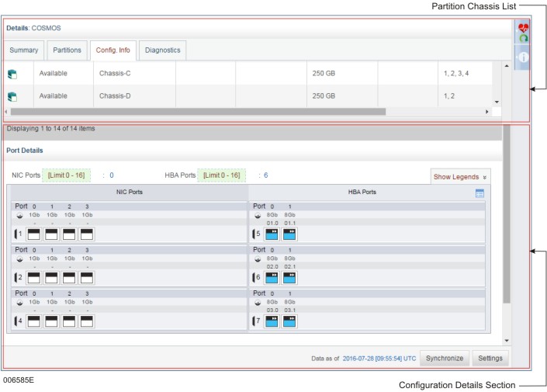
Task: Click the Chassis-D status icon
Action: pos(12,97)
